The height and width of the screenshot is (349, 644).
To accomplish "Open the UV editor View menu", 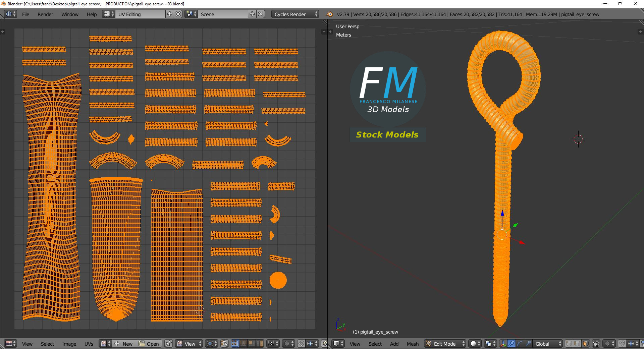I will [27, 344].
